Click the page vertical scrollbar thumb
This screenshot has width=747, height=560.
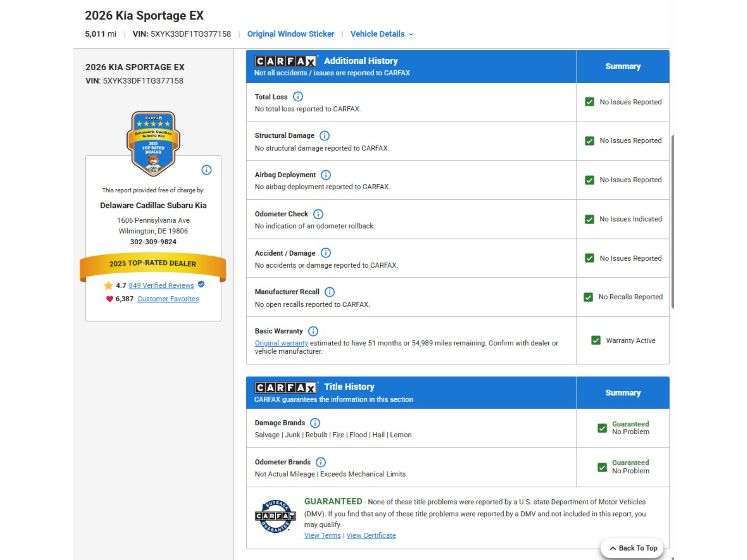coord(673,222)
